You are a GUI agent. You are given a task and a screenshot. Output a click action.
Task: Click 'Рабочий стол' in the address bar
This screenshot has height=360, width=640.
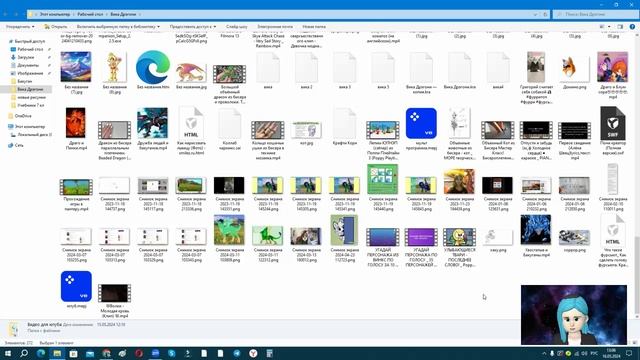[x=90, y=14]
